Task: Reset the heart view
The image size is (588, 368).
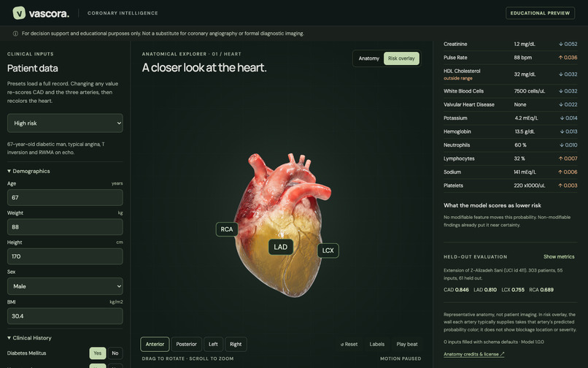Action: click(349, 344)
